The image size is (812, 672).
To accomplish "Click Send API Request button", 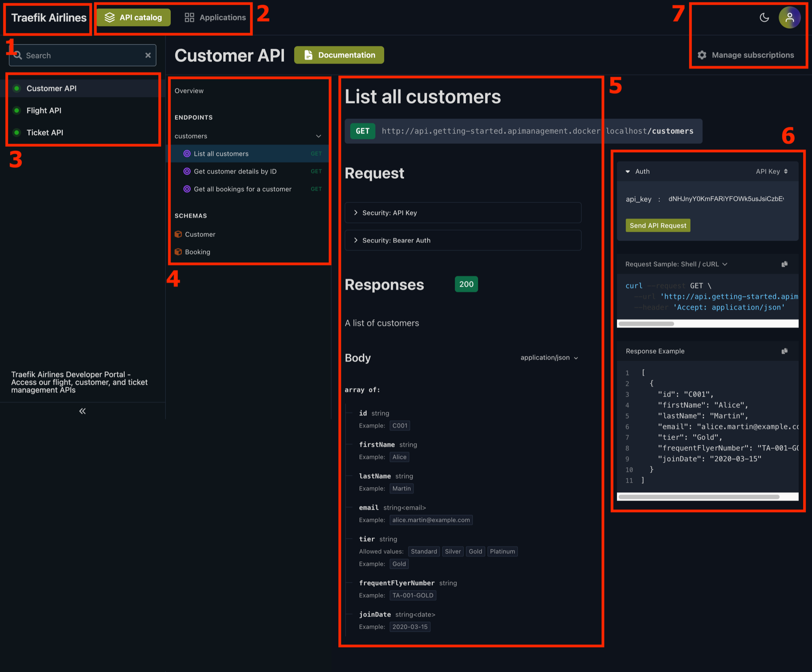I will point(658,225).
